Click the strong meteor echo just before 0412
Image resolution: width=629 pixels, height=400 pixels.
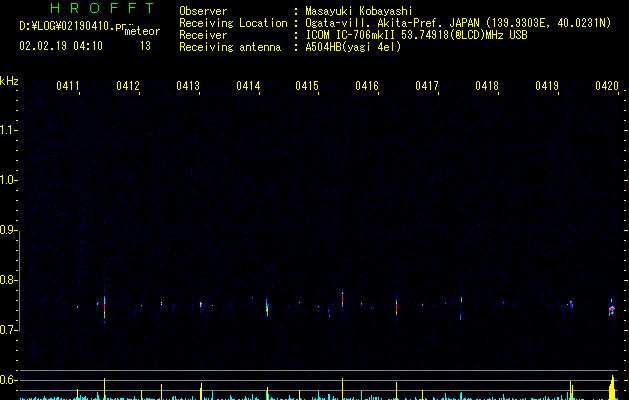[x=105, y=308]
